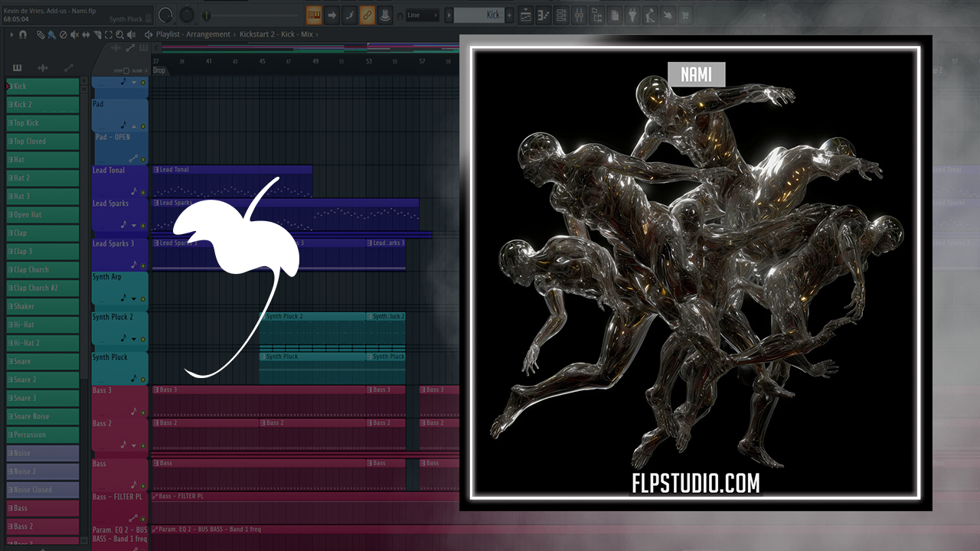Open the Piano roll icon

click(x=544, y=15)
